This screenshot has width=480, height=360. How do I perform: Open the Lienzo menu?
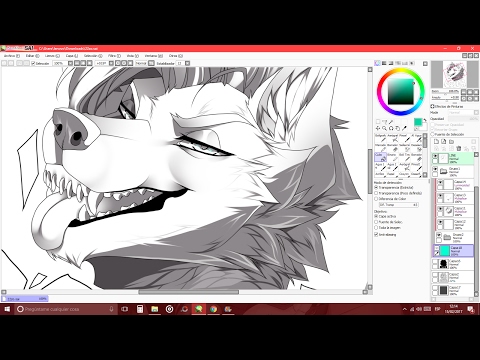click(52, 56)
